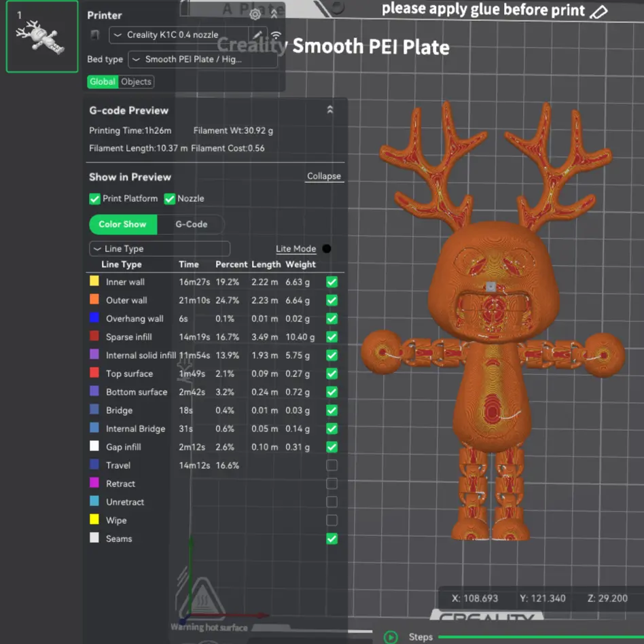Hide Inner wall lines checkbox
Viewport: 644px width, 644px height.
[332, 282]
